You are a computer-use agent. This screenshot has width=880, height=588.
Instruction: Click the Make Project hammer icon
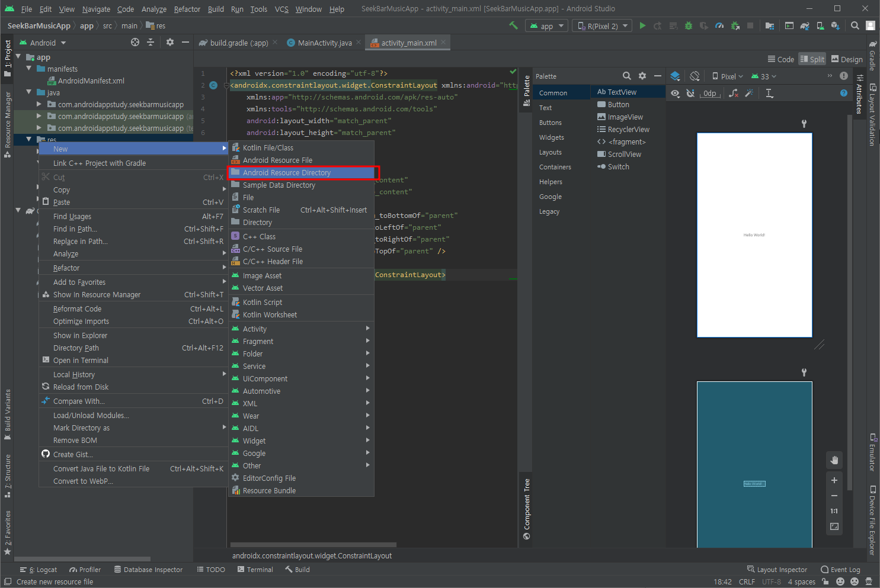click(x=513, y=25)
